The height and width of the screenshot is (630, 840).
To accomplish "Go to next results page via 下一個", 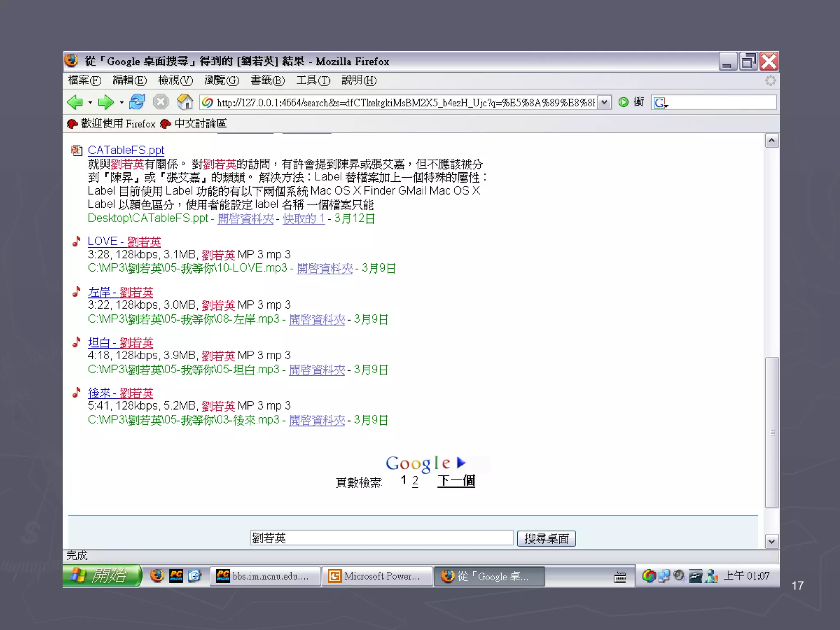I will (x=456, y=481).
